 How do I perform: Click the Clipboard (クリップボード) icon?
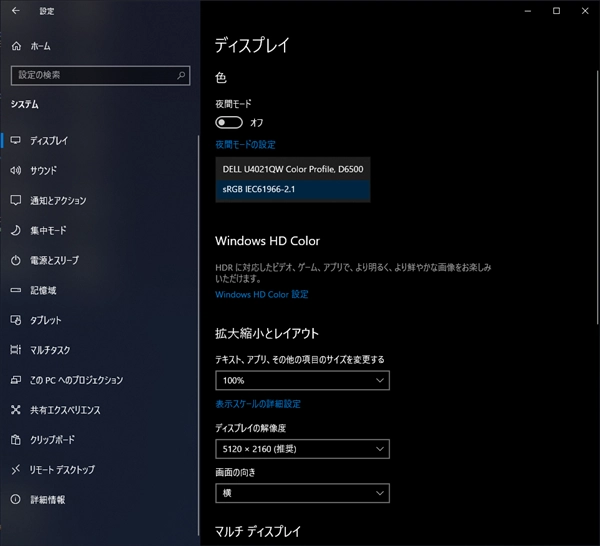pyautogui.click(x=16, y=440)
